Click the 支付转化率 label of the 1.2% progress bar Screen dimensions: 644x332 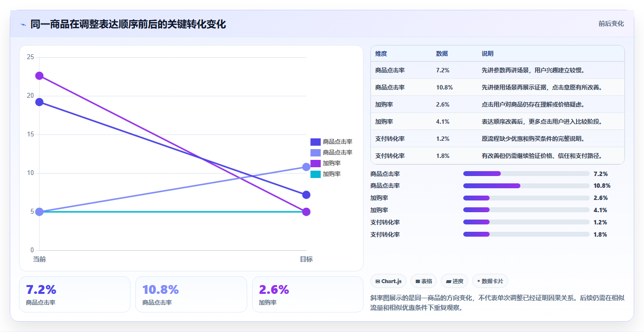tap(385, 222)
